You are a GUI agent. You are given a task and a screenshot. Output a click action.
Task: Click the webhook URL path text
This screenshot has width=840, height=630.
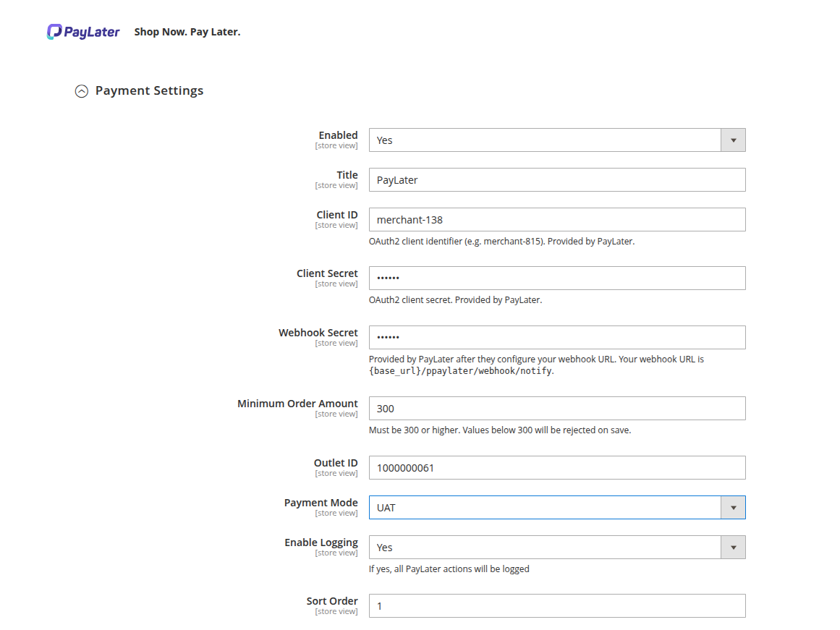tap(461, 371)
